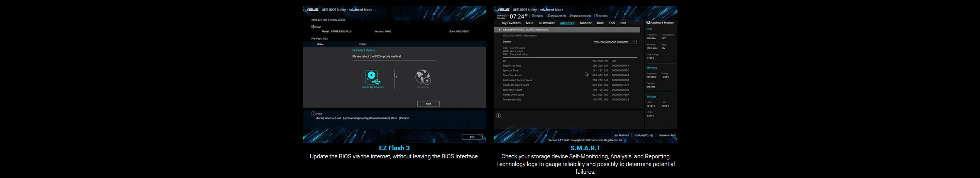Screen dimensions: 980x178
Task: Click the info icon below SMART table
Action: point(498,116)
